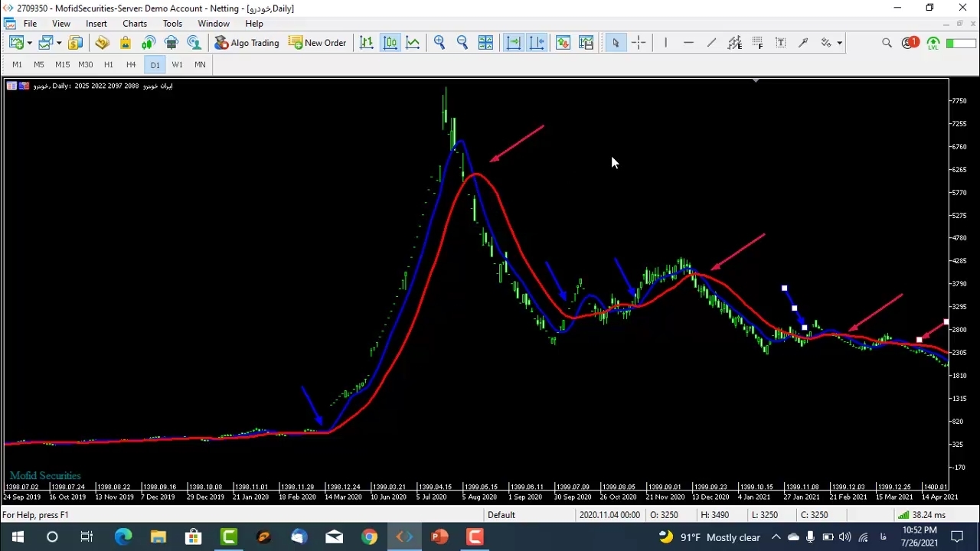Open the Charts menu
The height and width of the screenshot is (551, 980).
point(135,24)
